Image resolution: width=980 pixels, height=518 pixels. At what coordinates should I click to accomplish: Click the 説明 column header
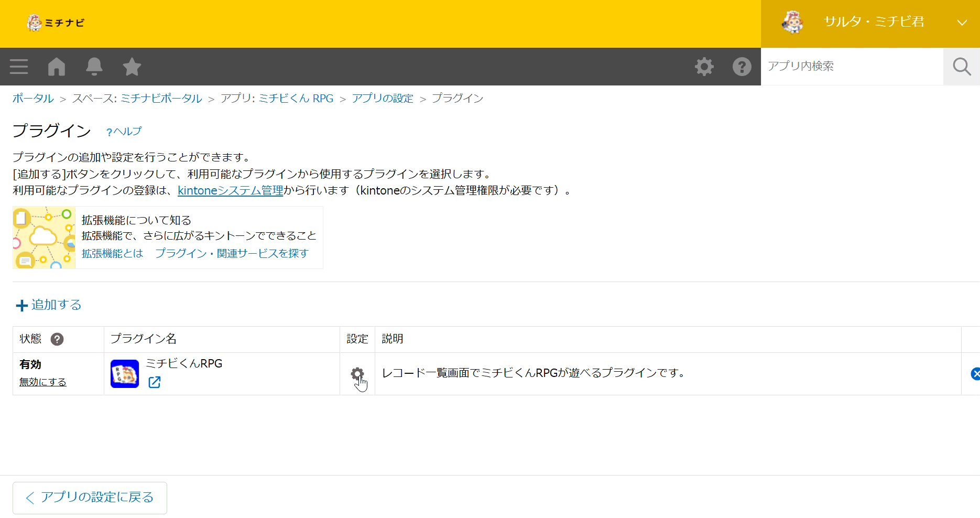pyautogui.click(x=393, y=339)
